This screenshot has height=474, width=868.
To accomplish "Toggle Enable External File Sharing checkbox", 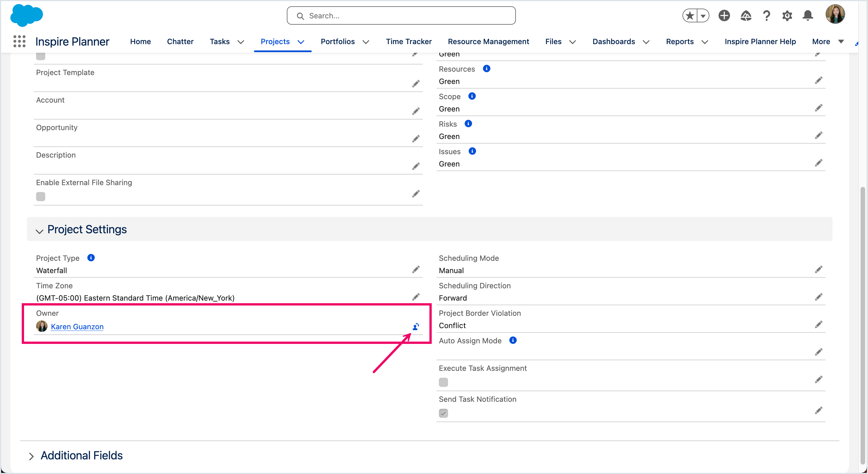I will [40, 197].
